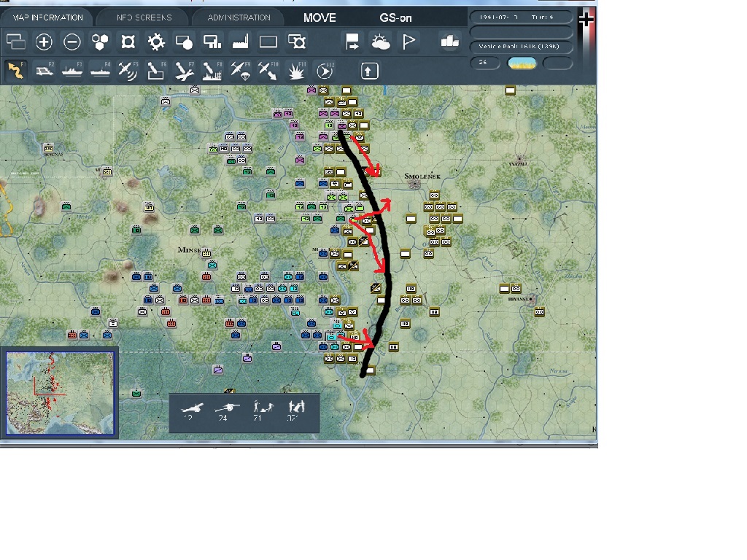Select the F10 air transfer mode

pyautogui.click(x=268, y=71)
